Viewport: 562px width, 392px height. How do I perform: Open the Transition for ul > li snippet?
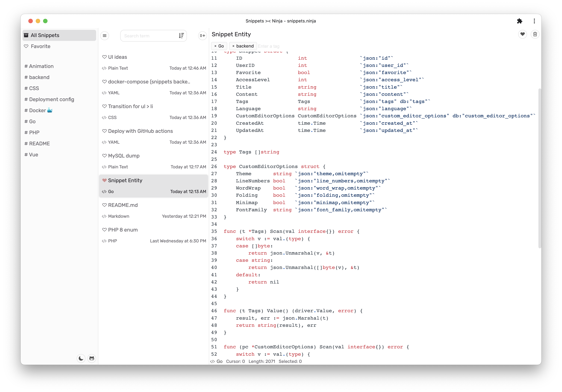click(153, 112)
